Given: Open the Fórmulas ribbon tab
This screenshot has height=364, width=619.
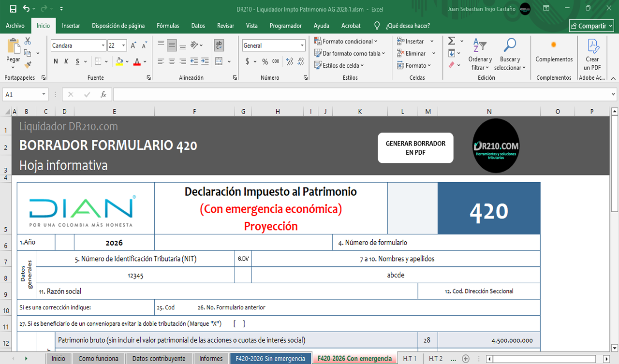Looking at the screenshot, I should click(168, 26).
